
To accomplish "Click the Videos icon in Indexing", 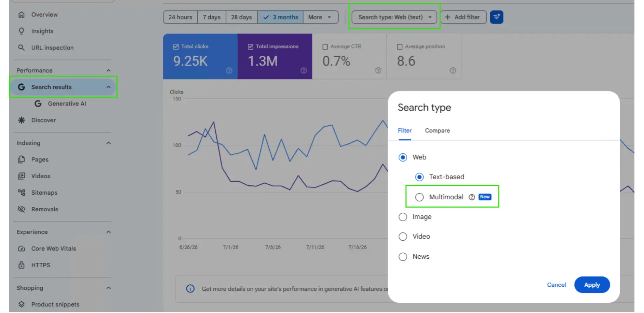I will tap(22, 176).
